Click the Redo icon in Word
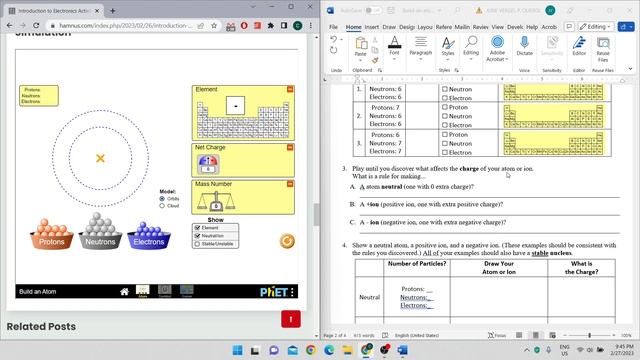This screenshot has height=360, width=640. click(x=333, y=50)
